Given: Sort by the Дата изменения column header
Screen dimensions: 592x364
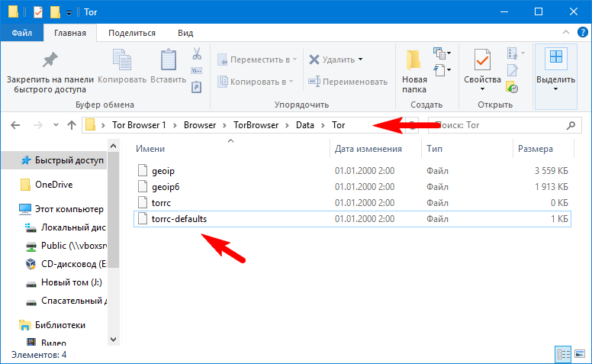Looking at the screenshot, I should point(368,149).
